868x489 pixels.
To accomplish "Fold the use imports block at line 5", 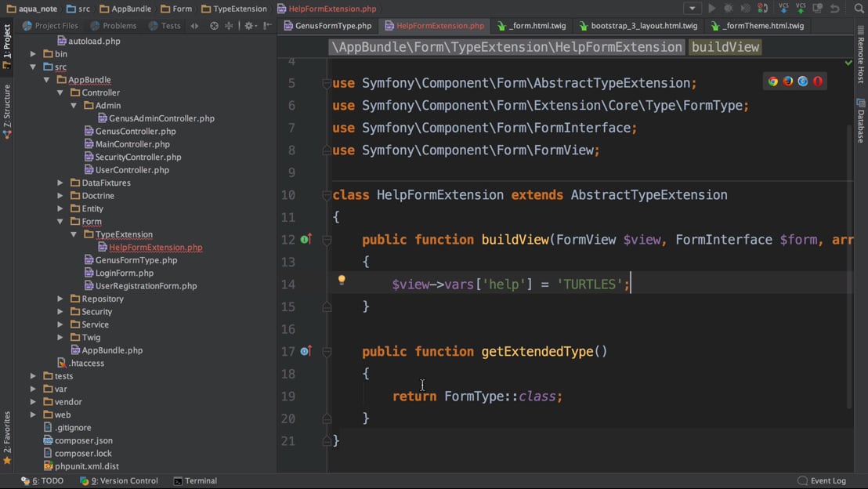I will [327, 83].
